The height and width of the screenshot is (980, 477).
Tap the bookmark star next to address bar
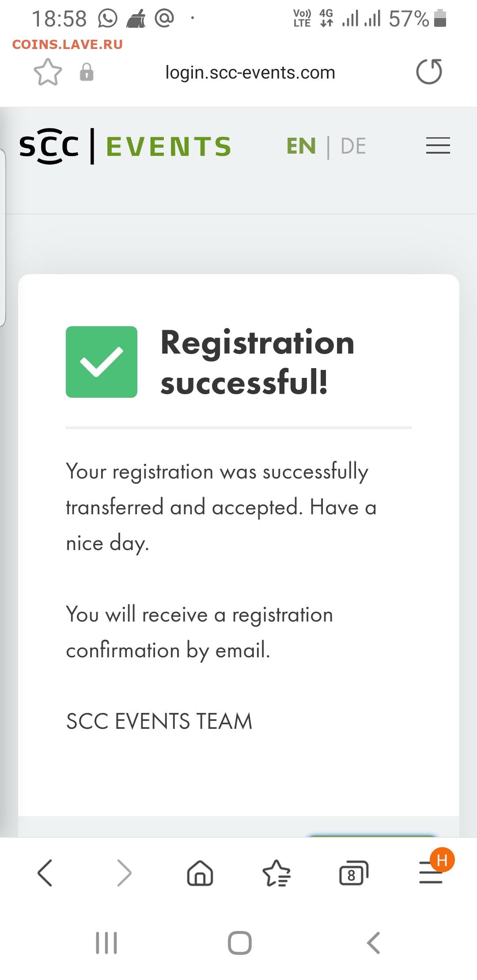click(x=48, y=72)
